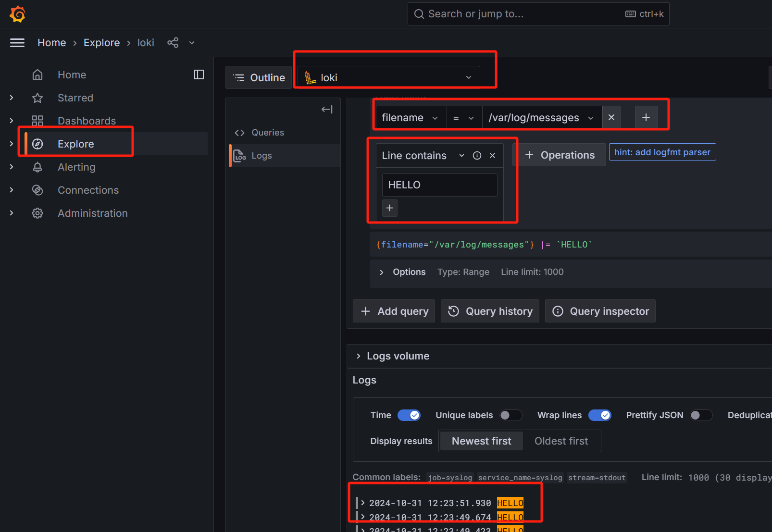Screen dimensions: 772x532
Task: Select Oldest first display order
Action: (x=561, y=441)
